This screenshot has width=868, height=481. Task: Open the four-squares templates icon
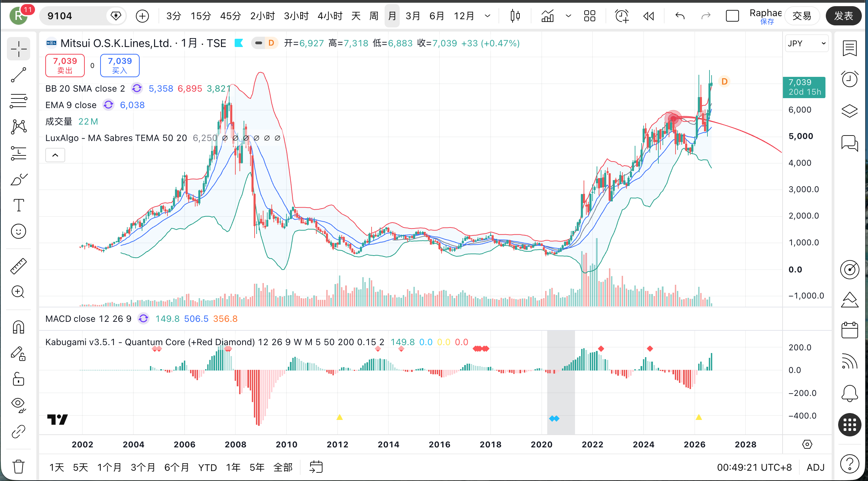click(x=590, y=16)
